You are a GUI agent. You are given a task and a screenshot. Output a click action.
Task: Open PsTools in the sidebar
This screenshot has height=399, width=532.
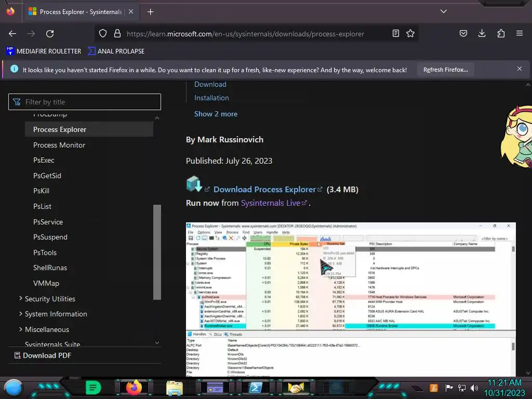[x=45, y=252]
